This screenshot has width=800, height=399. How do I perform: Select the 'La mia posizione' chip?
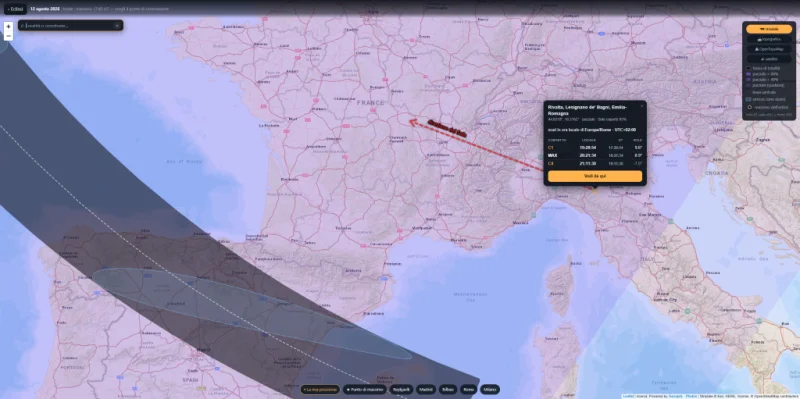click(x=320, y=389)
